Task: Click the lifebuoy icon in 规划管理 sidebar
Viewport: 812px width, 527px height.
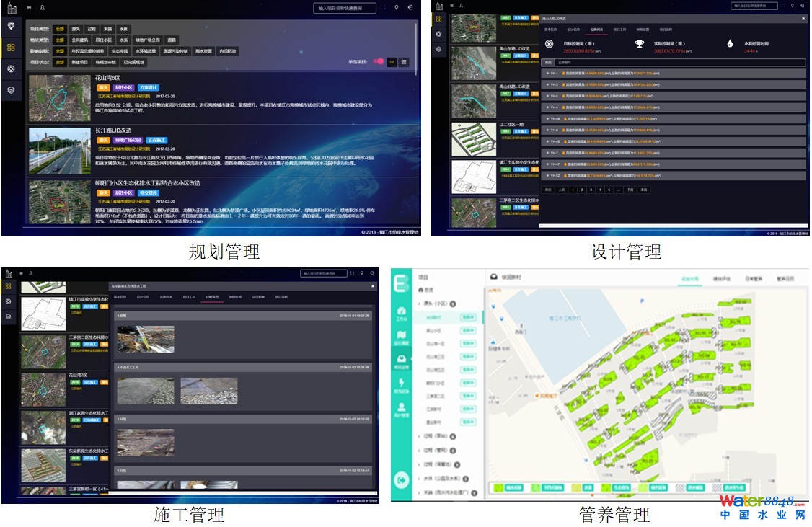Action: coord(10,68)
